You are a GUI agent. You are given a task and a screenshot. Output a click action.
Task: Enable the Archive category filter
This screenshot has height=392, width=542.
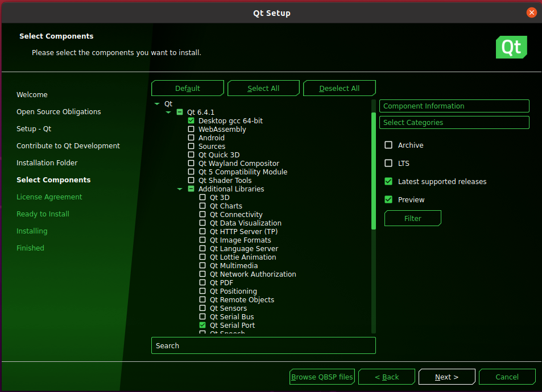pyautogui.click(x=388, y=145)
